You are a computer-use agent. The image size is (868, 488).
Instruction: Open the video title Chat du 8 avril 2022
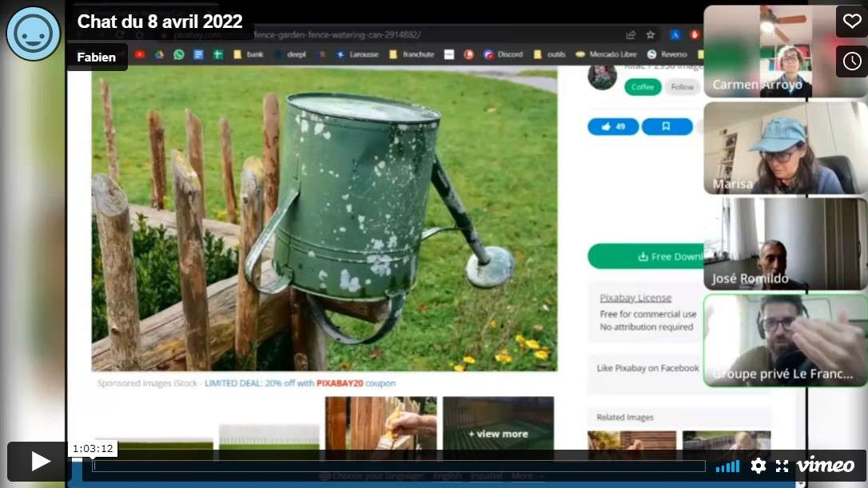[x=160, y=22]
